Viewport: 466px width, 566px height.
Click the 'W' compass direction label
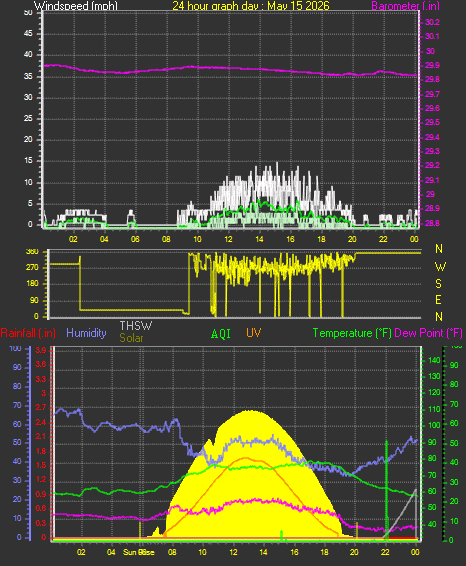440,267
